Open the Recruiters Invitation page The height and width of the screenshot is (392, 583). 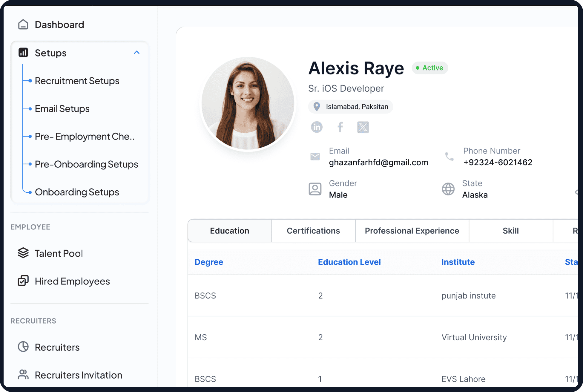(x=79, y=375)
